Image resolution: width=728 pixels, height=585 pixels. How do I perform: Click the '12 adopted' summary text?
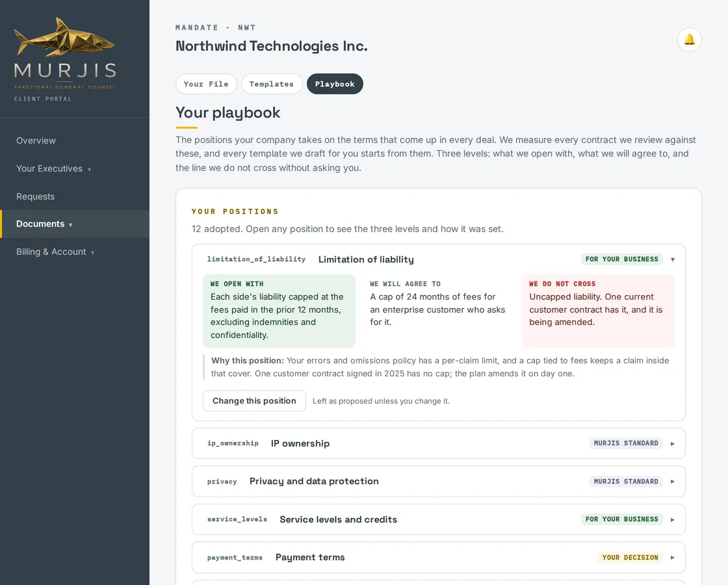coord(347,229)
